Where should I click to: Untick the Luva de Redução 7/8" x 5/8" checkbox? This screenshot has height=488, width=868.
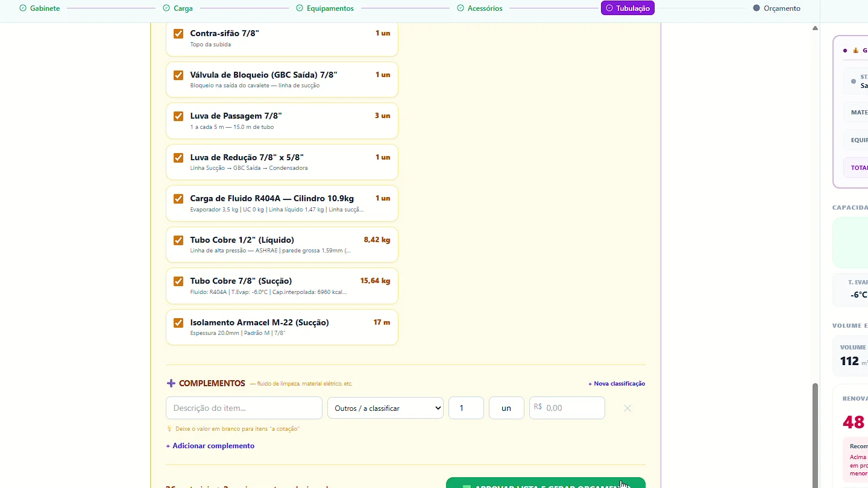pos(178,158)
